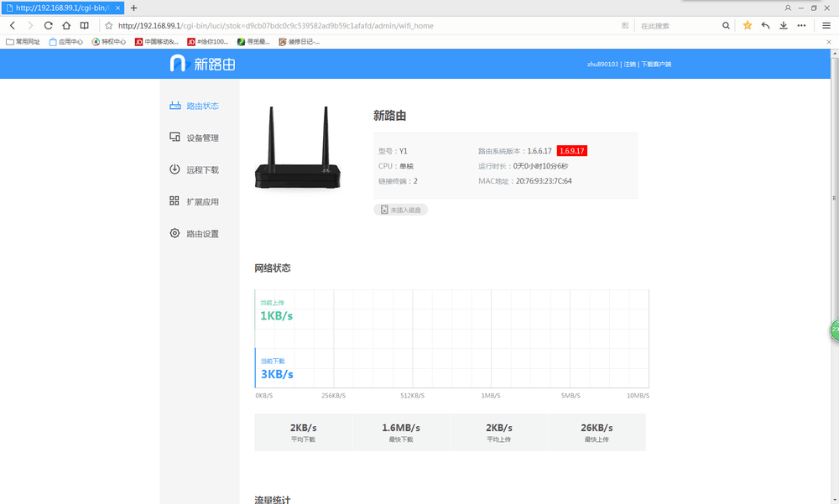The image size is (839, 504).
Task: Open the 特权中心 bookmark
Action: [108, 42]
